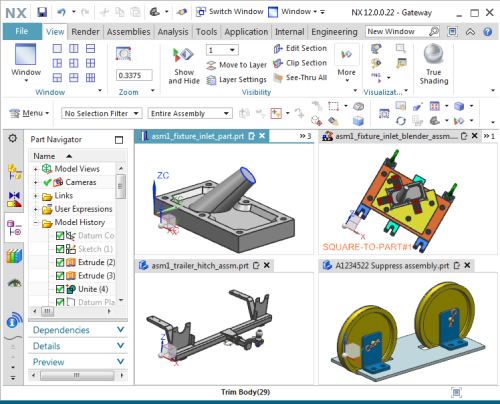Click the full screen icon in status bar
This screenshot has height=404, width=500.
(x=456, y=392)
